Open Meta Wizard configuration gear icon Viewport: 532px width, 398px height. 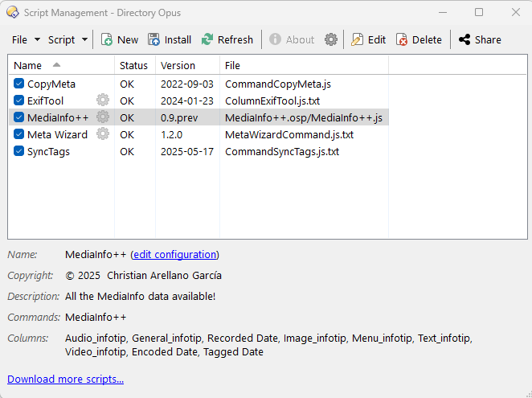click(x=103, y=134)
